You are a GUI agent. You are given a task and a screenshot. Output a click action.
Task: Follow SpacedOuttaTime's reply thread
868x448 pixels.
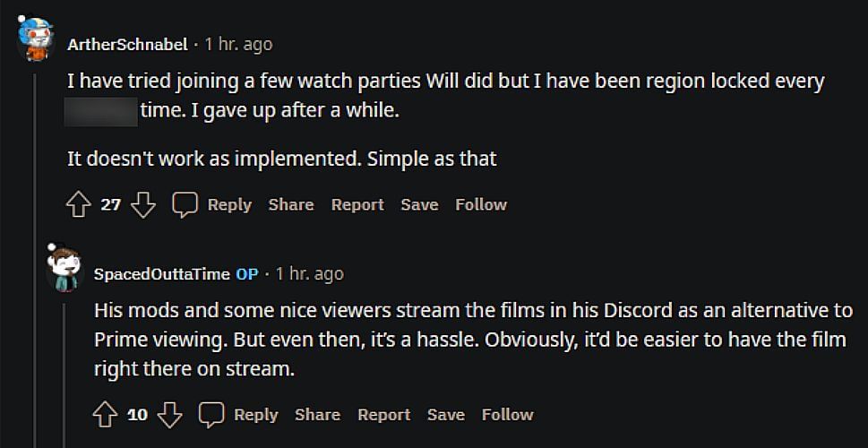507,415
